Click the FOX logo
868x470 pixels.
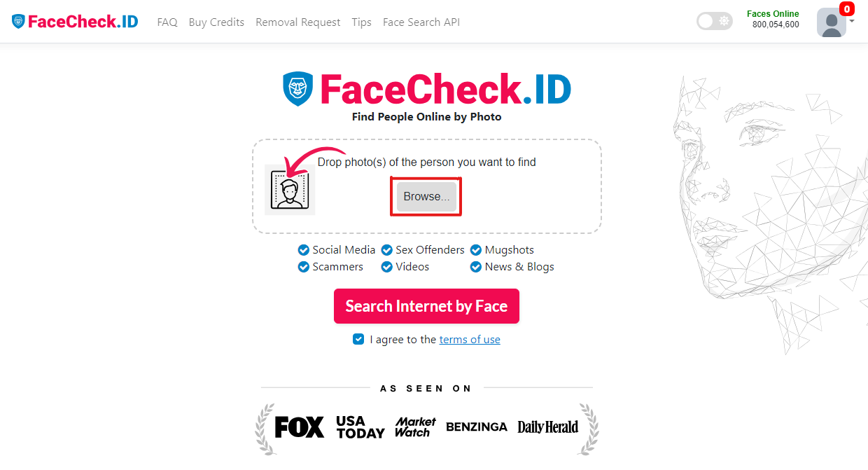(x=300, y=427)
